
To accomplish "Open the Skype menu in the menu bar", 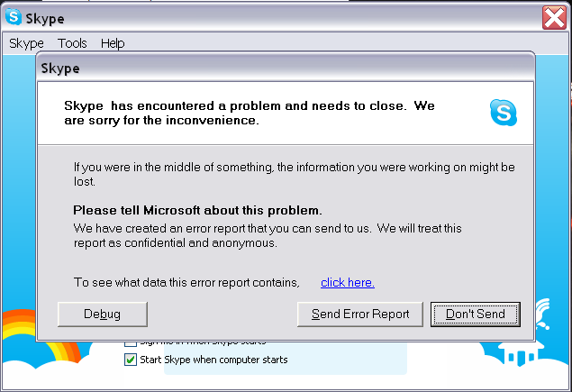I will click(x=26, y=43).
